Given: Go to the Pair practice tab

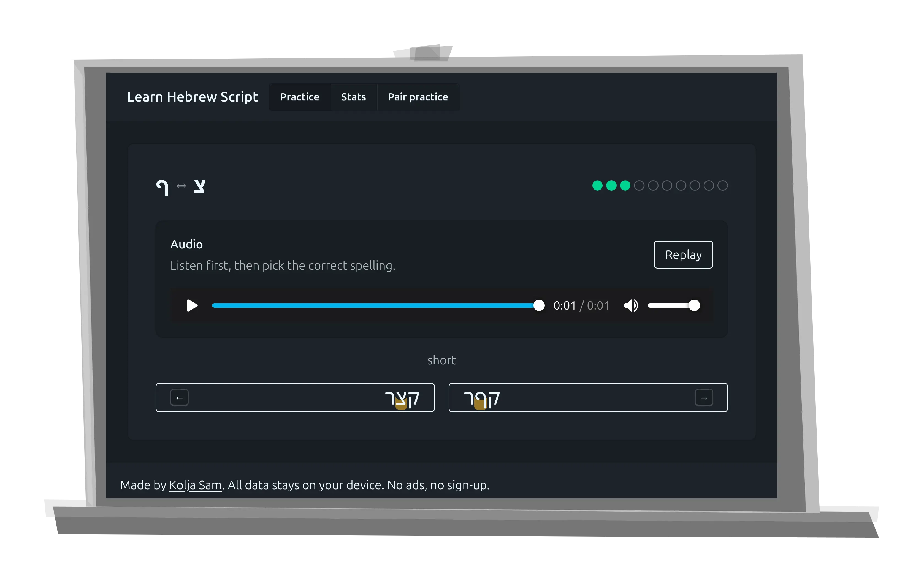Looking at the screenshot, I should (418, 97).
